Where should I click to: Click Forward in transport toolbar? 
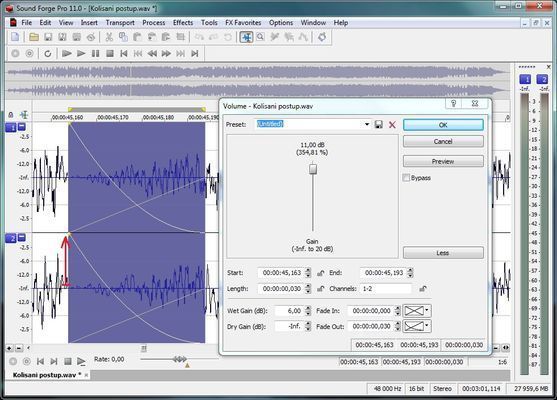click(x=166, y=54)
